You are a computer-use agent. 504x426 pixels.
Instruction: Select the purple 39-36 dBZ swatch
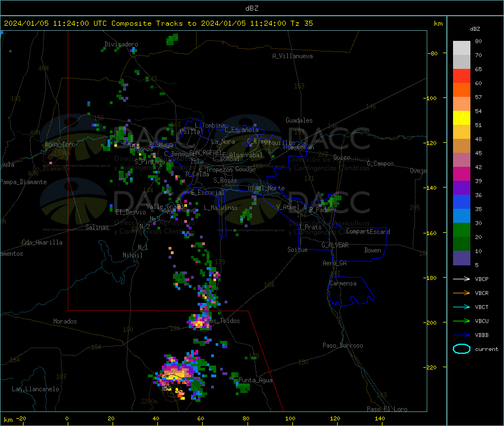[x=461, y=188]
